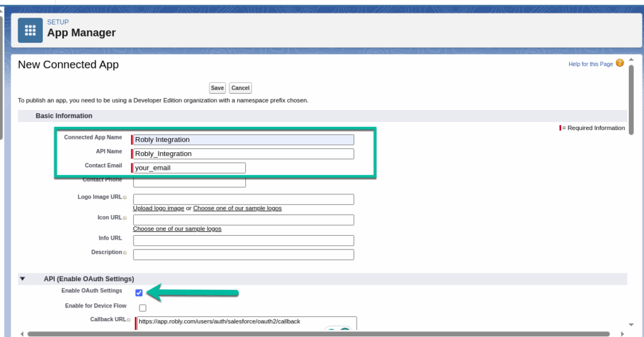644x337 pixels.
Task: Click the Enable OAuth Settings label
Action: coord(92,290)
